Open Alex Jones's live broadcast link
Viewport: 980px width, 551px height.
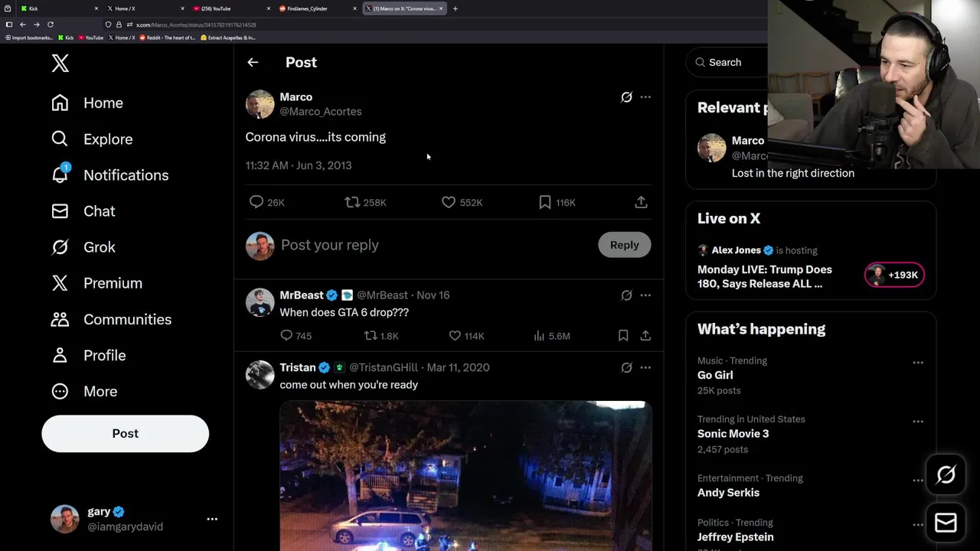pyautogui.click(x=765, y=276)
